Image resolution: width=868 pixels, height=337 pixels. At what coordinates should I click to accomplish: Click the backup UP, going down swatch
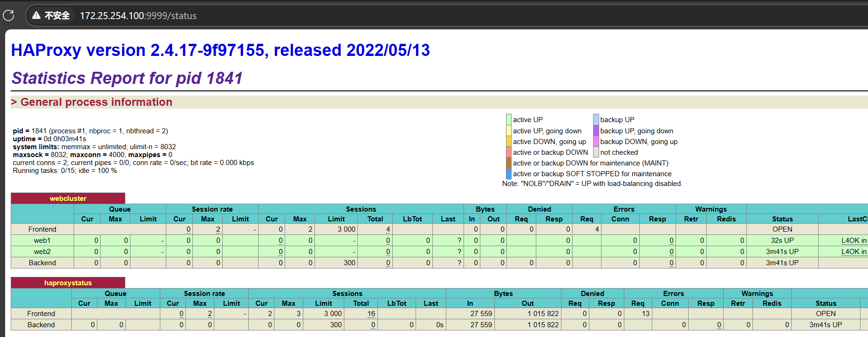point(596,131)
